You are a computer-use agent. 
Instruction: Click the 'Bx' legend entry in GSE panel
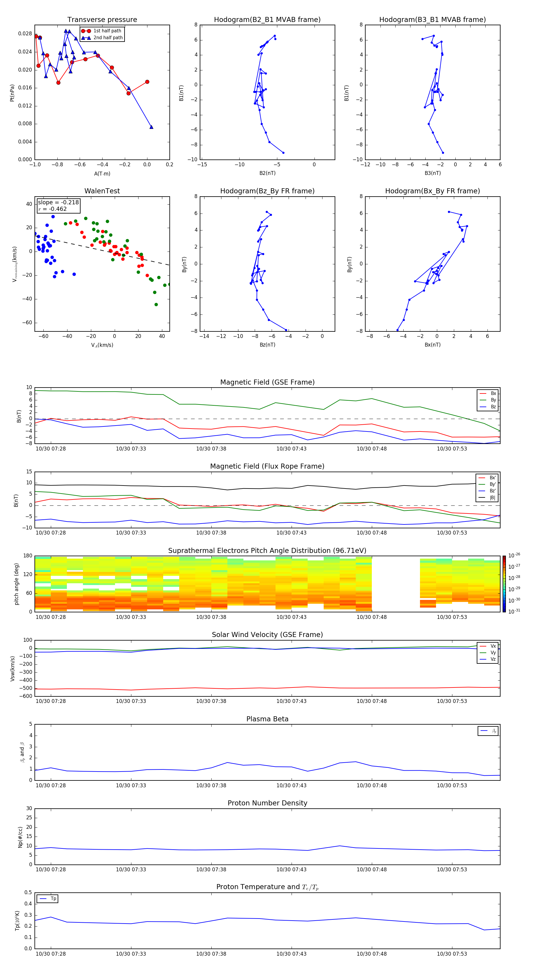488,393
